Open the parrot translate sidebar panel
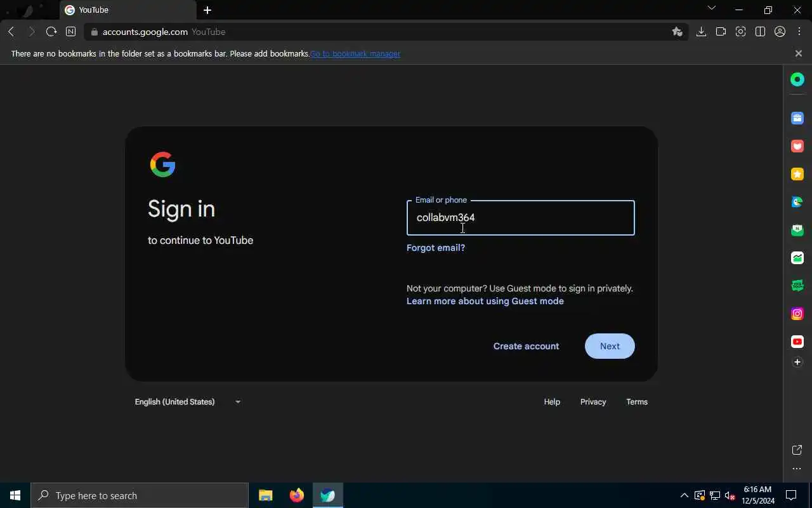The height and width of the screenshot is (508, 812). 797,202
